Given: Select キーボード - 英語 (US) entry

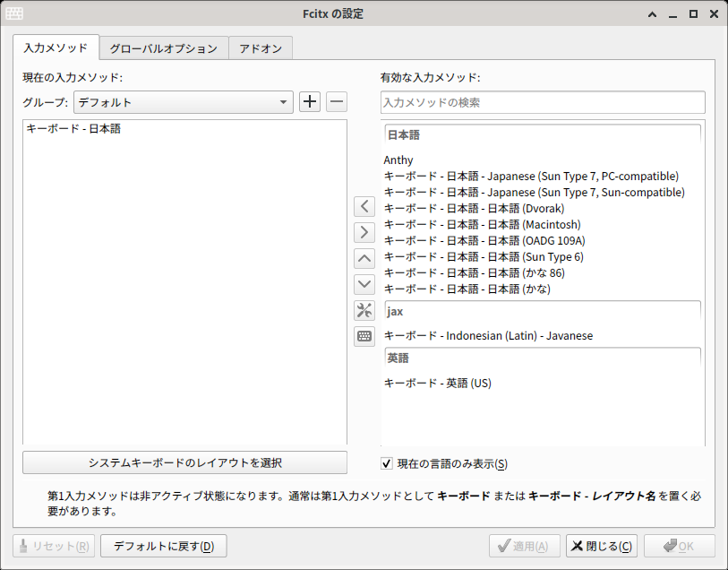Looking at the screenshot, I should point(543,383).
